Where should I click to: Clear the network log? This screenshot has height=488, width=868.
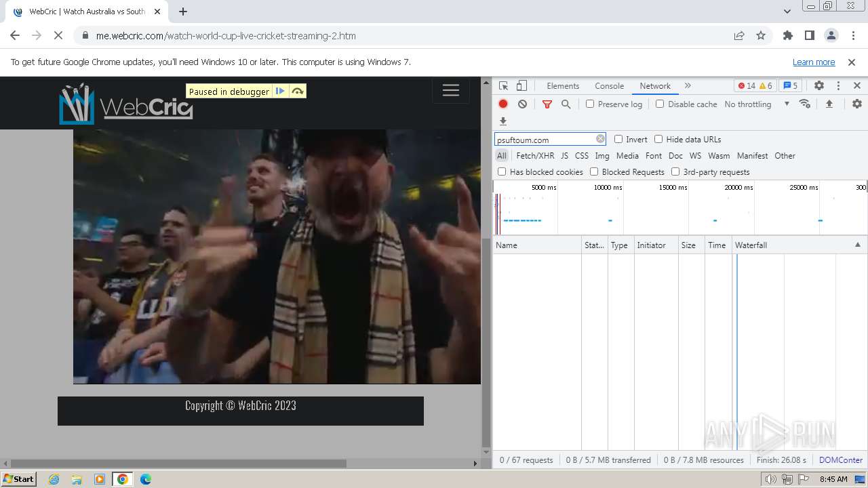[x=522, y=104]
